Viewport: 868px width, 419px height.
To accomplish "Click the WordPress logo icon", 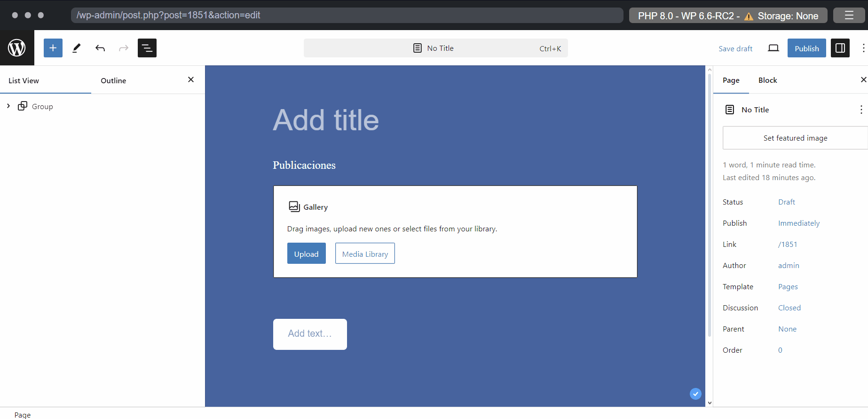I will tap(17, 48).
